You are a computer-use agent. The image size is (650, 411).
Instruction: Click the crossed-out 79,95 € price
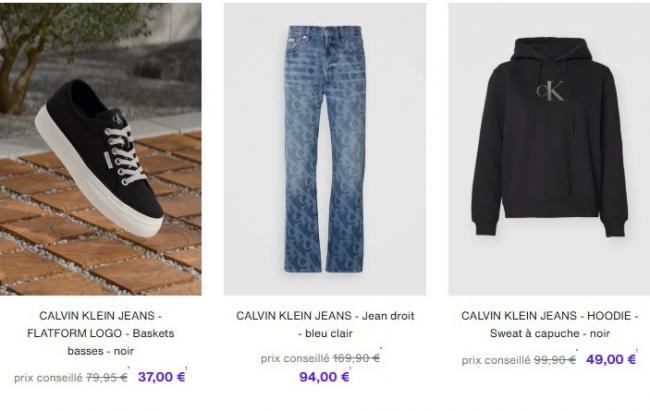107,377
